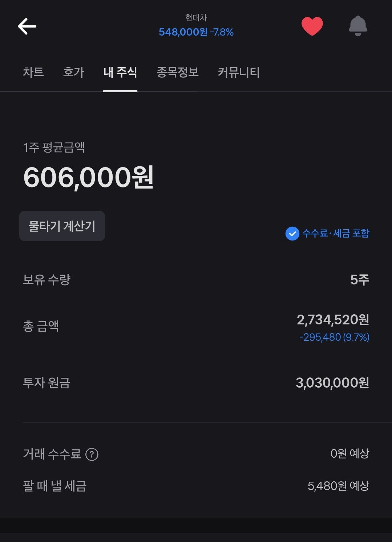Select the 내 주식 tab
The width and height of the screenshot is (392, 542).
click(x=120, y=72)
